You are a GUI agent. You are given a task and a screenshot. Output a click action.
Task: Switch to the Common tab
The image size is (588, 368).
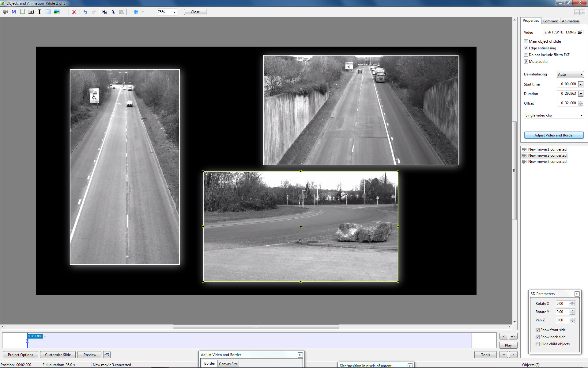click(550, 21)
